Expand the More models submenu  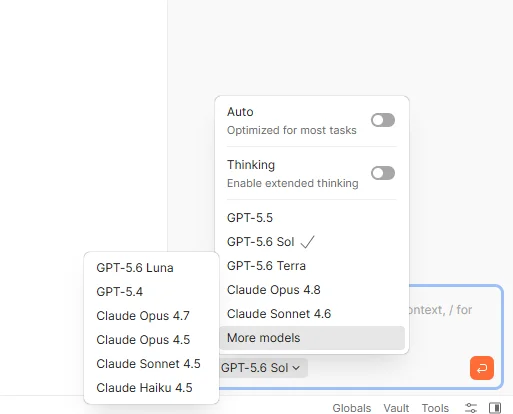click(x=312, y=338)
